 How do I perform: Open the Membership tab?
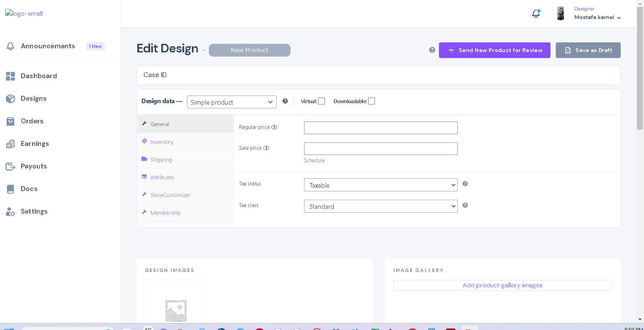tap(185, 213)
